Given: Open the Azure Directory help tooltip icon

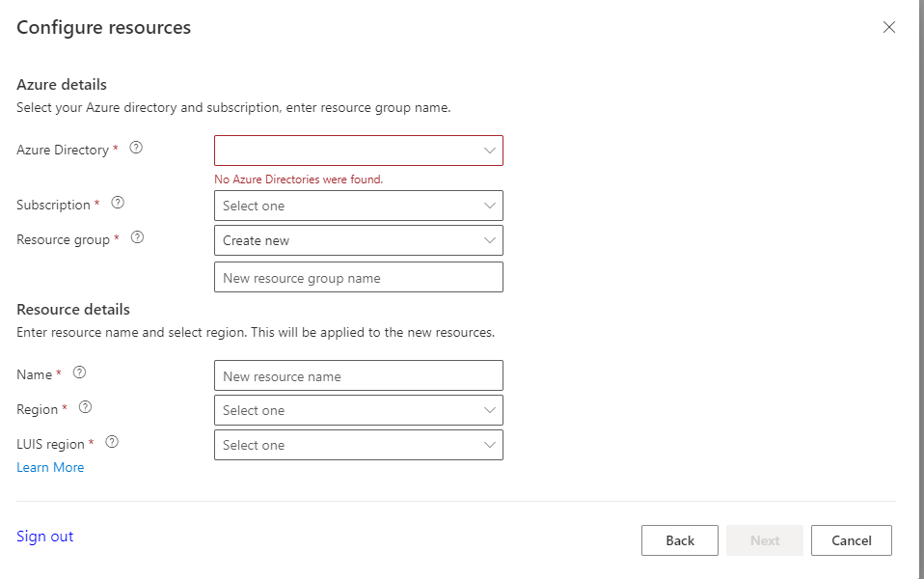Looking at the screenshot, I should [x=136, y=148].
